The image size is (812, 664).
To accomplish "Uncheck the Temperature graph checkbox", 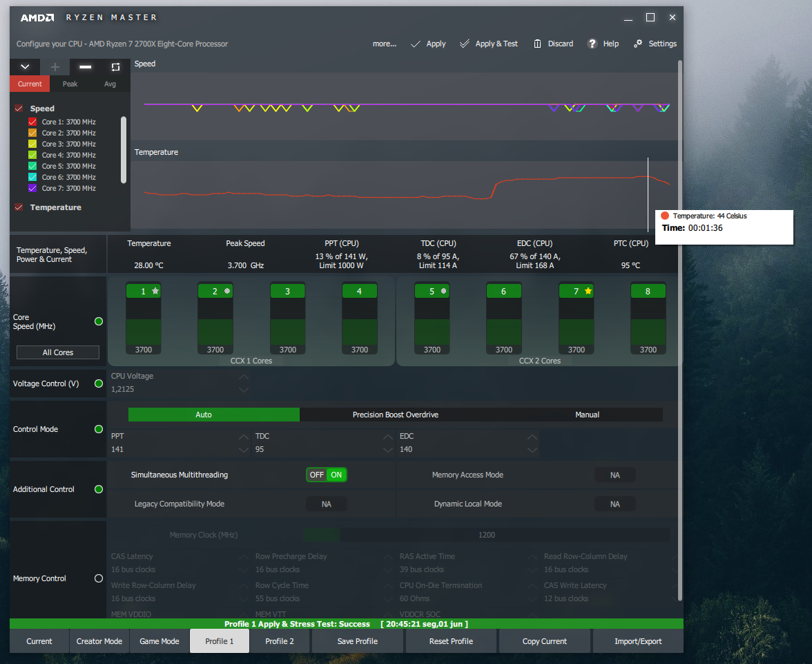I will (19, 207).
